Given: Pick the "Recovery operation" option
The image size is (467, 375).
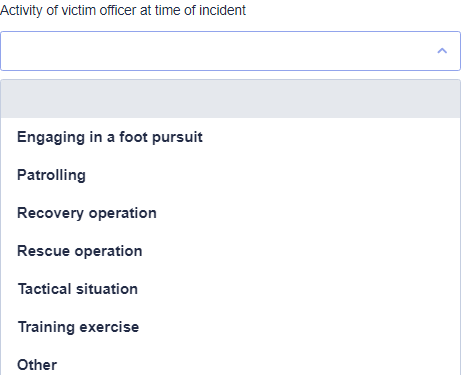Looking at the screenshot, I should [x=230, y=213].
